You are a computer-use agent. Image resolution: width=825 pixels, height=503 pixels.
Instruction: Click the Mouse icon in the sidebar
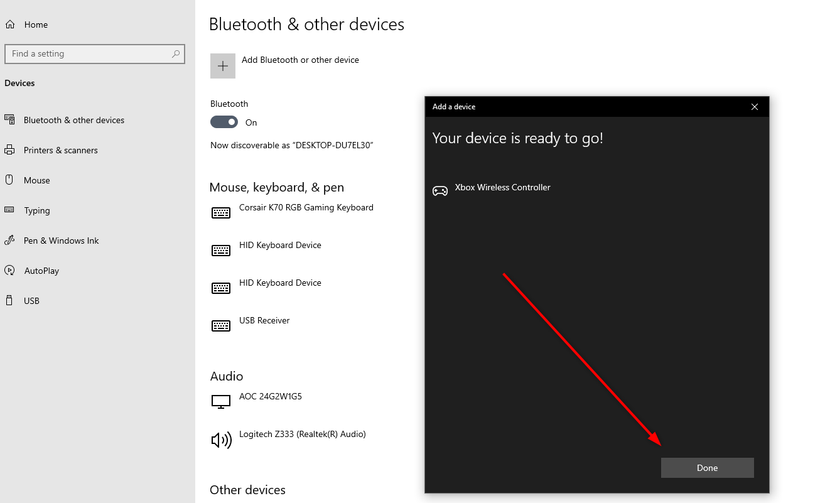coord(9,180)
